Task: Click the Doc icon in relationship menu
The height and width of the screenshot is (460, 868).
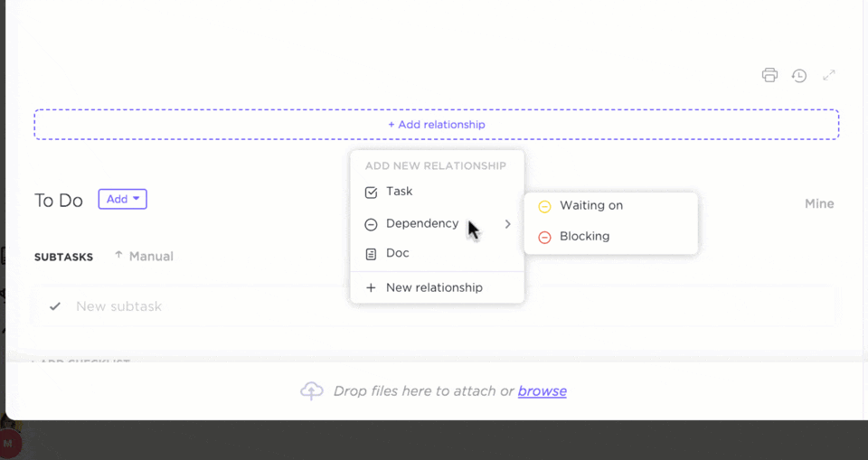Action: point(371,254)
